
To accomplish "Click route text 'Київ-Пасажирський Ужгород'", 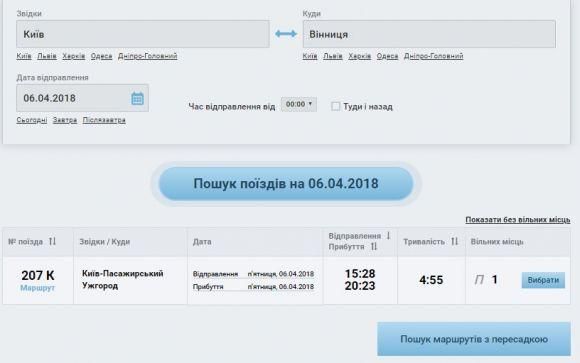I will 122,280.
